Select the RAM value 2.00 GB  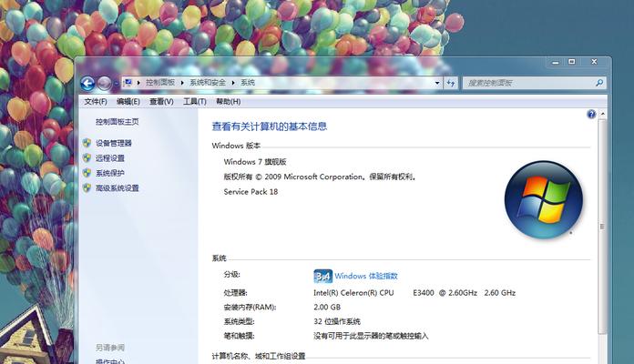point(327,307)
